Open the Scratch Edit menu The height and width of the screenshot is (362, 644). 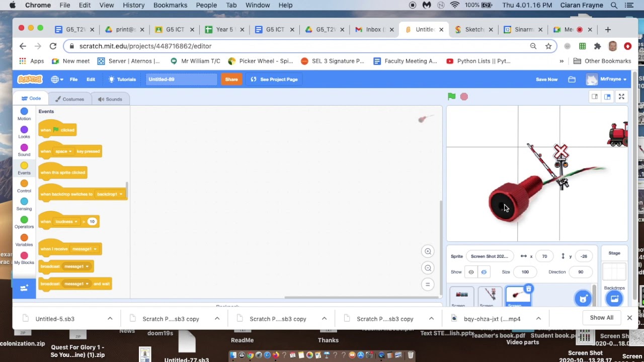pyautogui.click(x=91, y=79)
